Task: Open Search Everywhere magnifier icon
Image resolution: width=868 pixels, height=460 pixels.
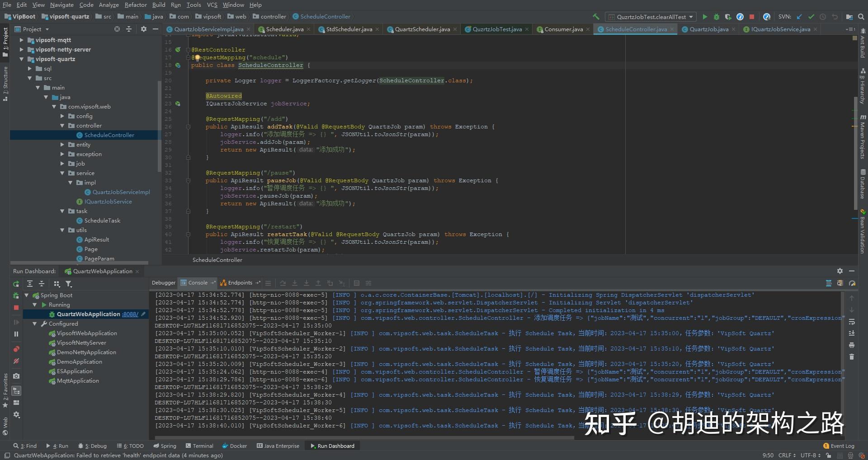Action: tap(861, 17)
